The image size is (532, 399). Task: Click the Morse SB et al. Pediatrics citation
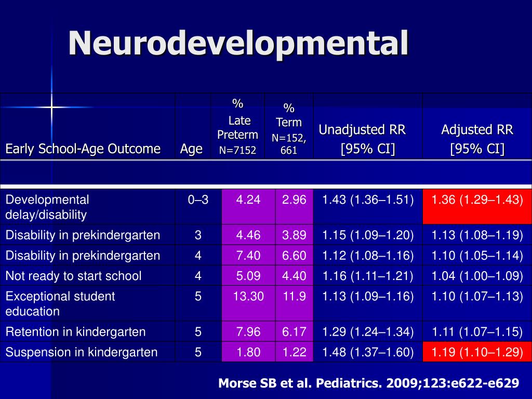[369, 383]
